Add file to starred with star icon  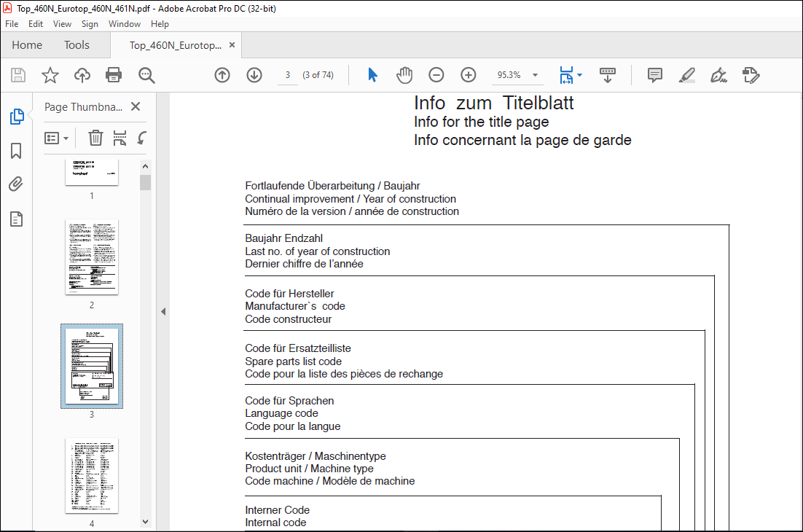point(50,75)
